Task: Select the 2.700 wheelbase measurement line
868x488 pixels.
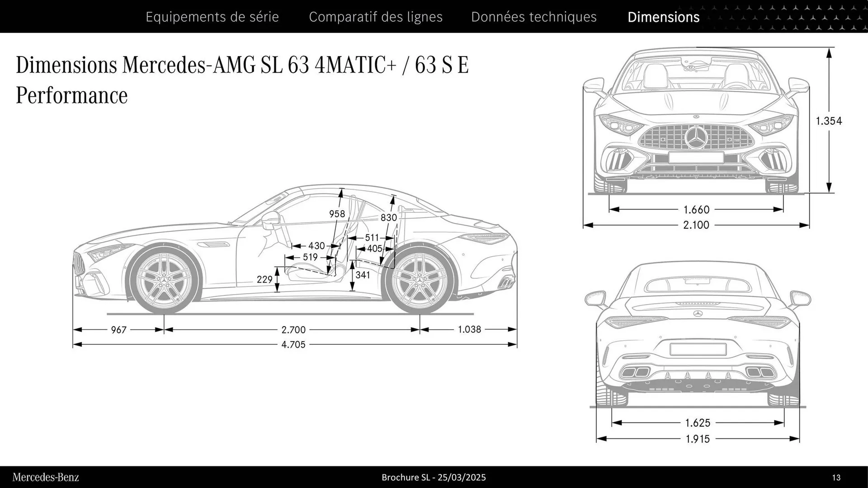Action: click(x=293, y=329)
